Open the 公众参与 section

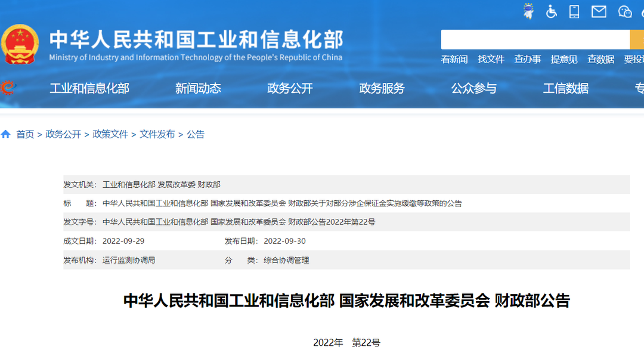pos(473,88)
